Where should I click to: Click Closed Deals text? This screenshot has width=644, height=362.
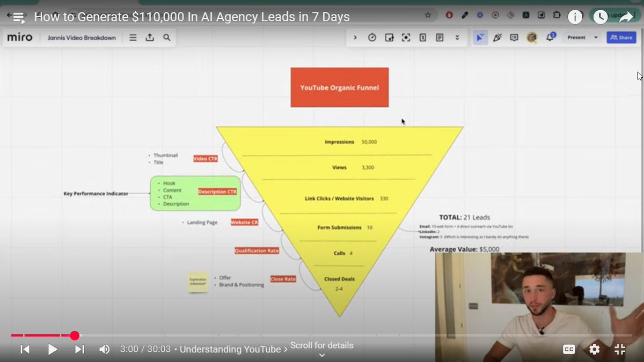(x=339, y=279)
